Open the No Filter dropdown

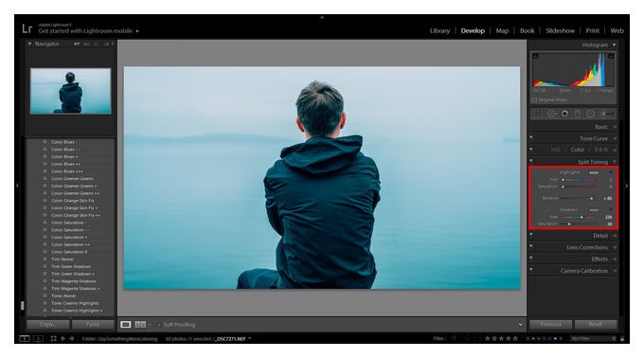click(594, 339)
